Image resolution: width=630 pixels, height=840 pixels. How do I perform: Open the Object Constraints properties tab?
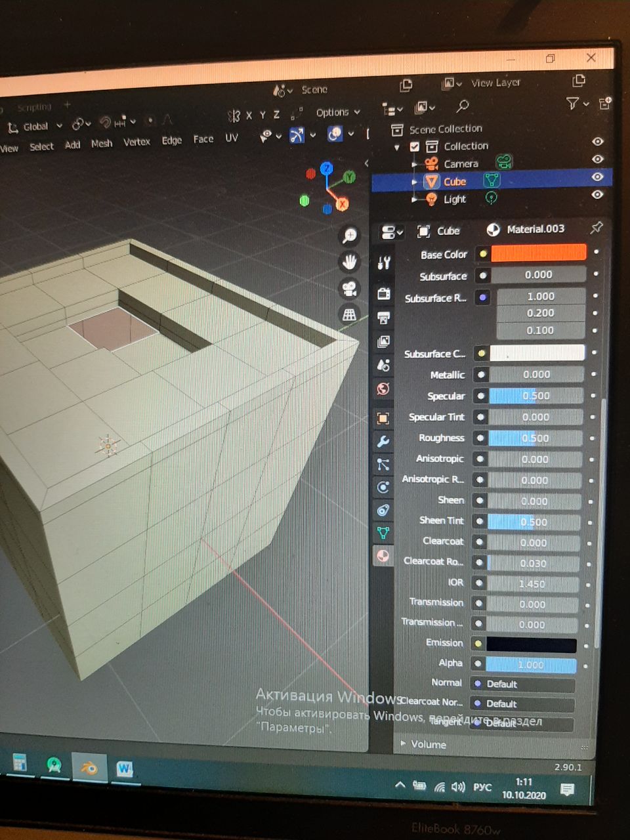(383, 510)
